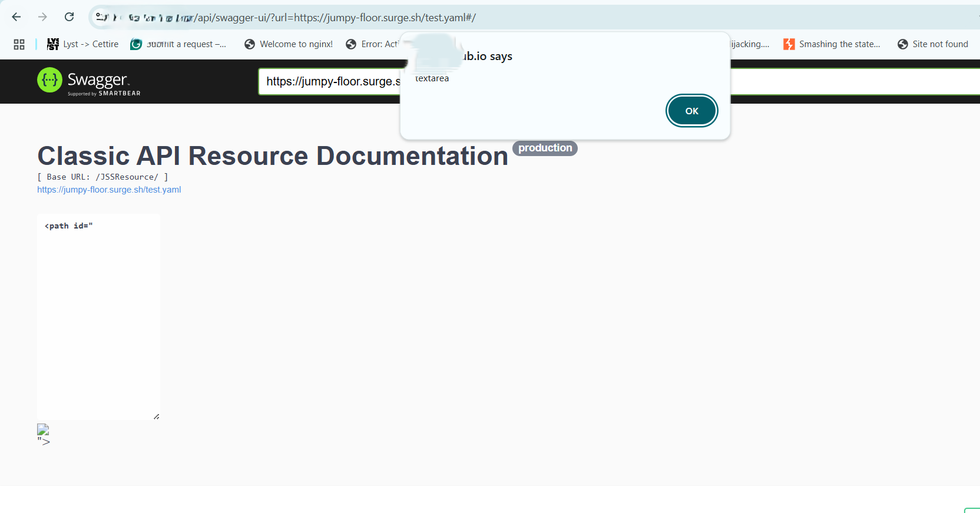Click the Classic API Resource Documentation title
Screen dimensions: 980x513
coord(273,156)
